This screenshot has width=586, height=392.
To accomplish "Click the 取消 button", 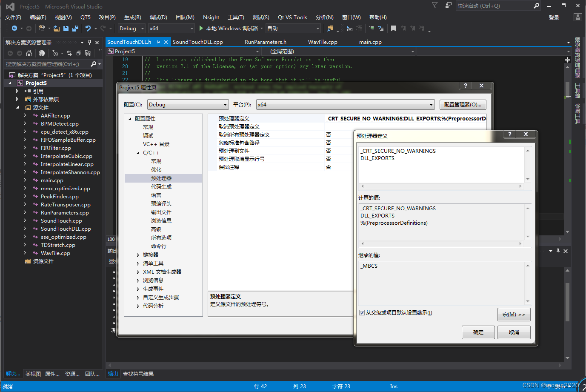I will [514, 332].
